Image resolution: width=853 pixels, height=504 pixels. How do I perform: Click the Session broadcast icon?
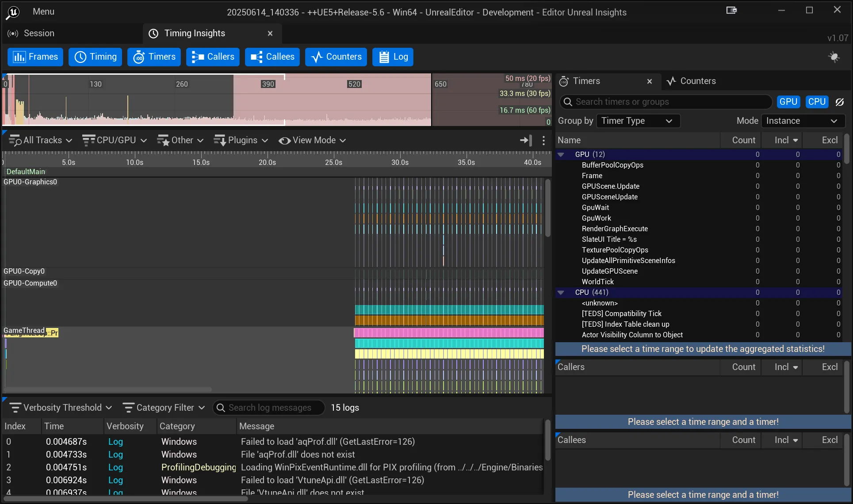tap(13, 34)
